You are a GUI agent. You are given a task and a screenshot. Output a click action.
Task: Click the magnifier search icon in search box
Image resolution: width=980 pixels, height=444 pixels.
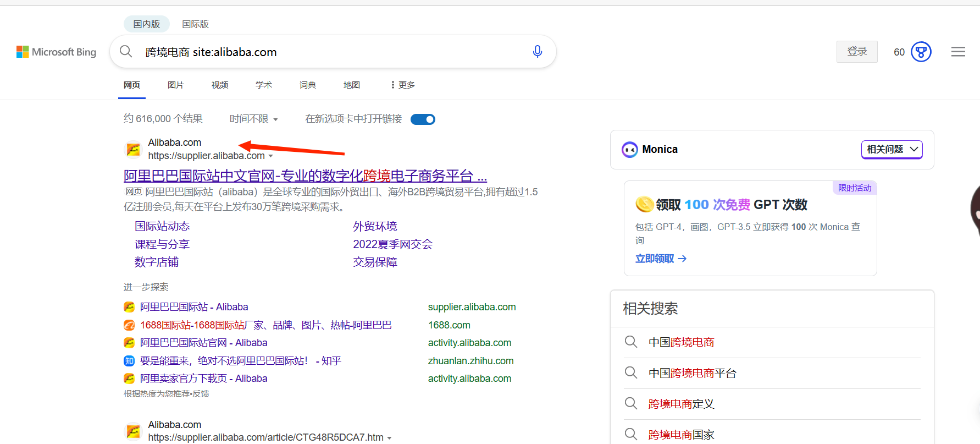coord(126,52)
